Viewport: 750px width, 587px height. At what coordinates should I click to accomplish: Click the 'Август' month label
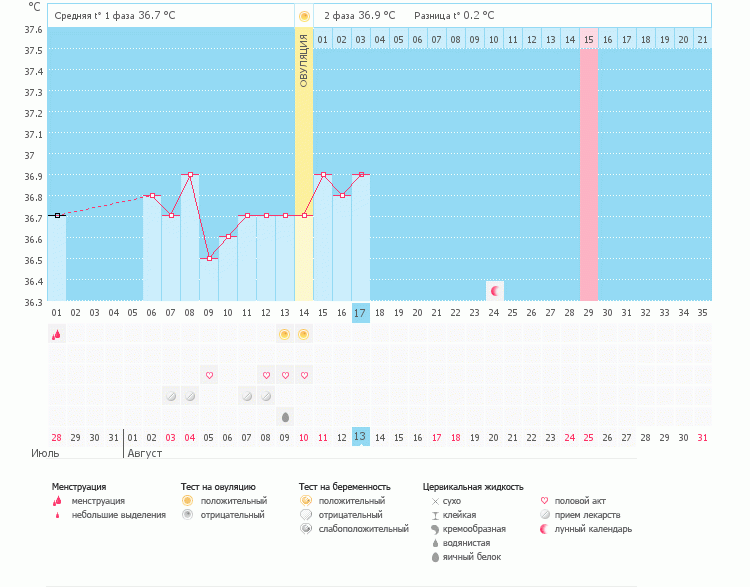pos(142,453)
